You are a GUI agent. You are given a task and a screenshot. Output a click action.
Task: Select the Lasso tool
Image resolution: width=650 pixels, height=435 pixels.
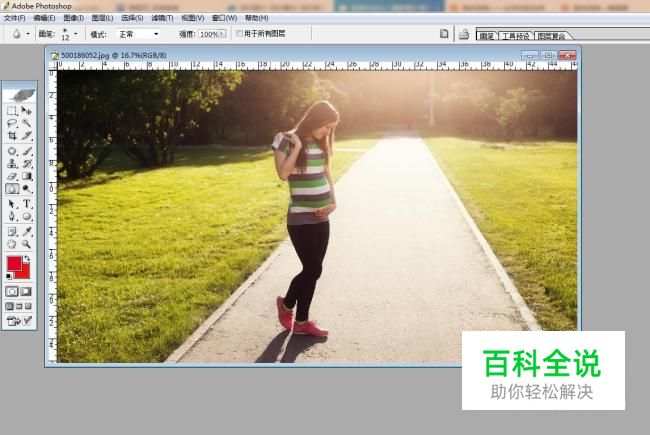[x=12, y=123]
